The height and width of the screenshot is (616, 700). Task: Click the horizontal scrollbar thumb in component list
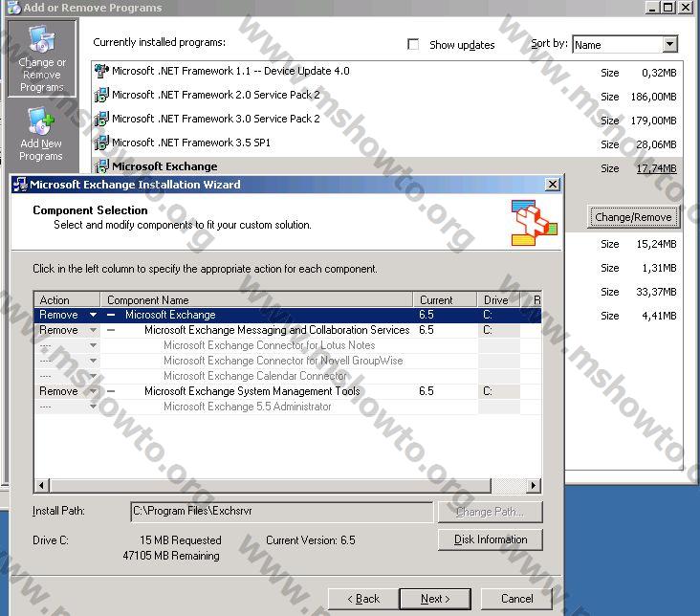click(271, 486)
